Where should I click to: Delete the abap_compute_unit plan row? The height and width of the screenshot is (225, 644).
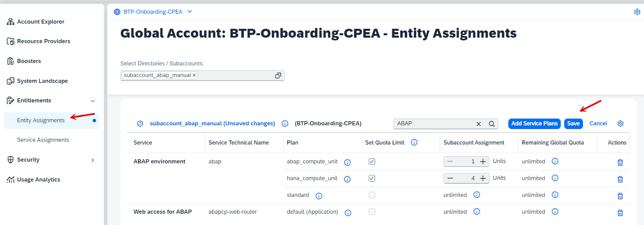pos(620,162)
